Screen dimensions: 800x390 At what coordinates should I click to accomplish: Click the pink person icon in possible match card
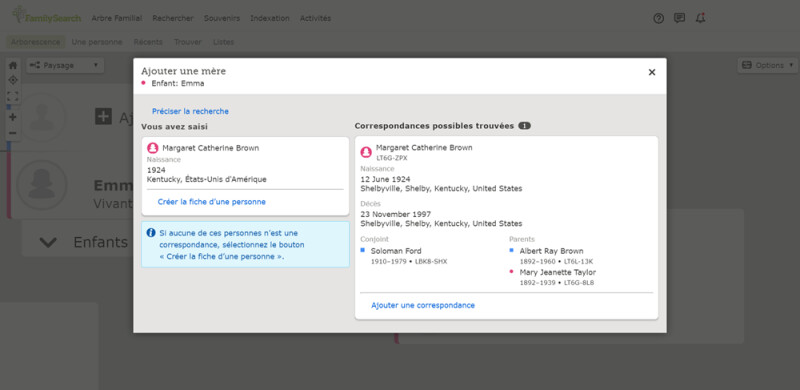366,152
